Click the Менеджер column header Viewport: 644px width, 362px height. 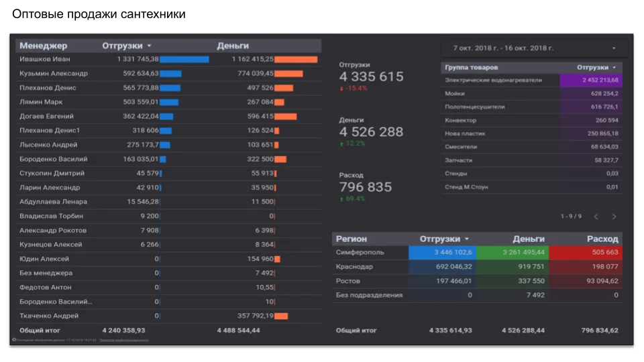[43, 46]
